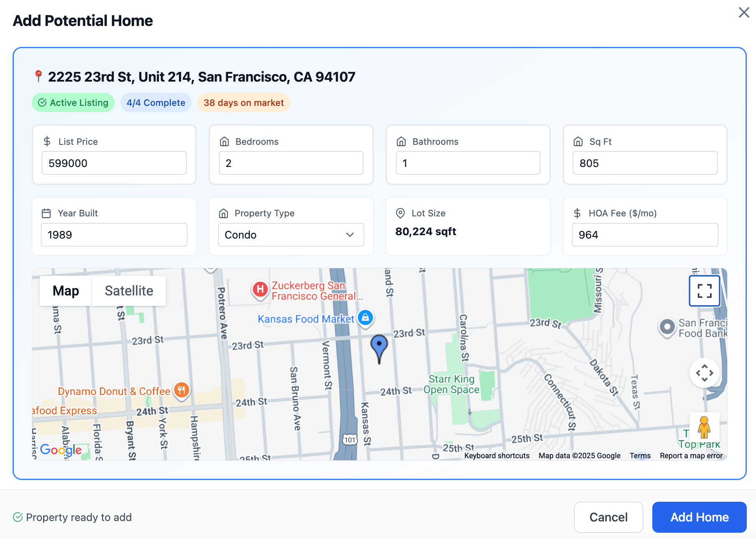The height and width of the screenshot is (539, 756).
Task: Select the Map view tab
Action: tap(65, 290)
